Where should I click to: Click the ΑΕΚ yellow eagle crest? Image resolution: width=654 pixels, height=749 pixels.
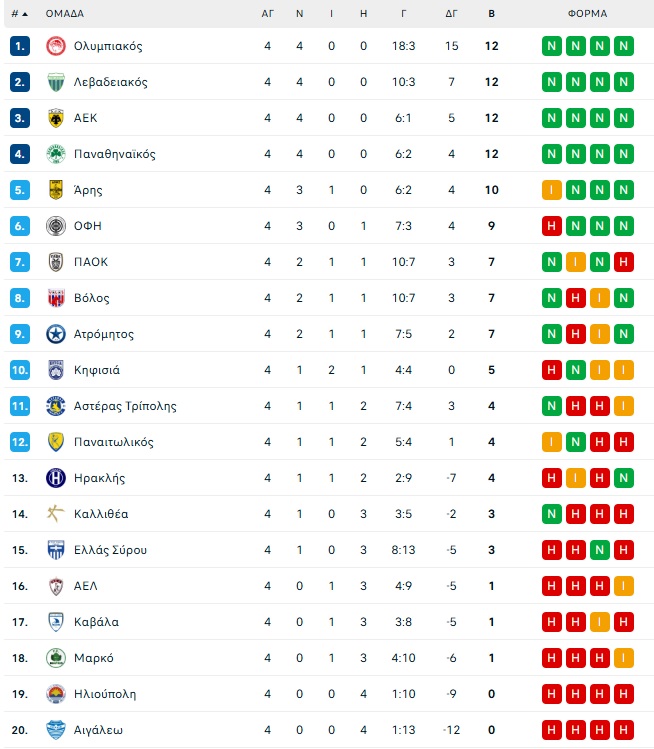[x=56, y=118]
